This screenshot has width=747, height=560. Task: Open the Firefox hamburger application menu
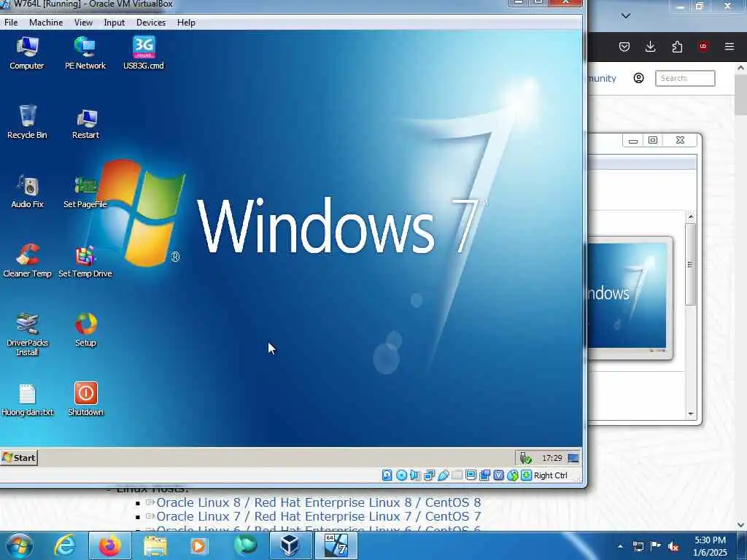729,47
